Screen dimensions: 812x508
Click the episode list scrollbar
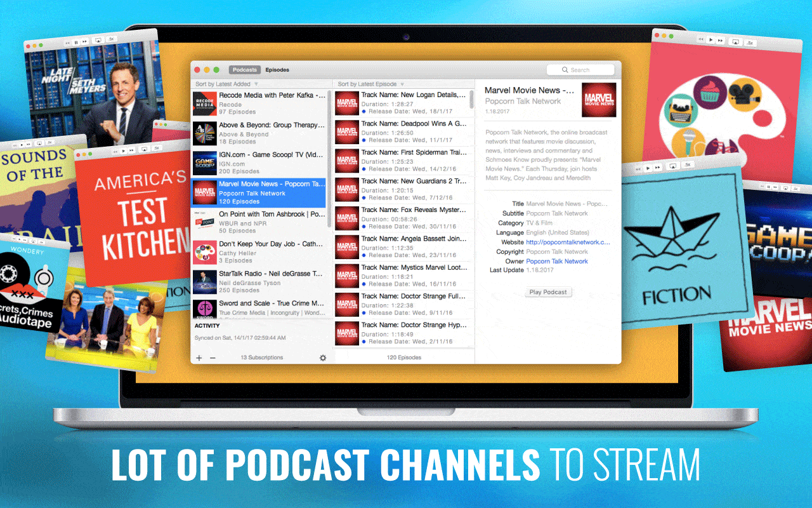tap(471, 100)
